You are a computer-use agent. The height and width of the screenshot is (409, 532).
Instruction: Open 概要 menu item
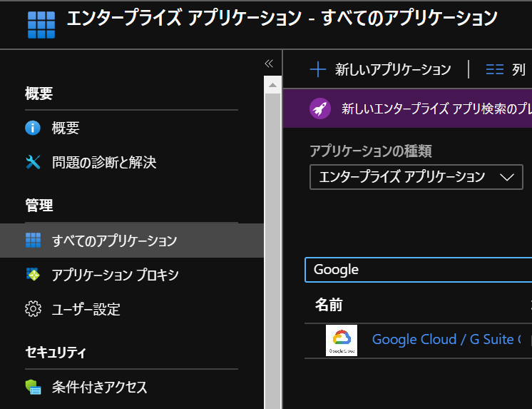66,128
